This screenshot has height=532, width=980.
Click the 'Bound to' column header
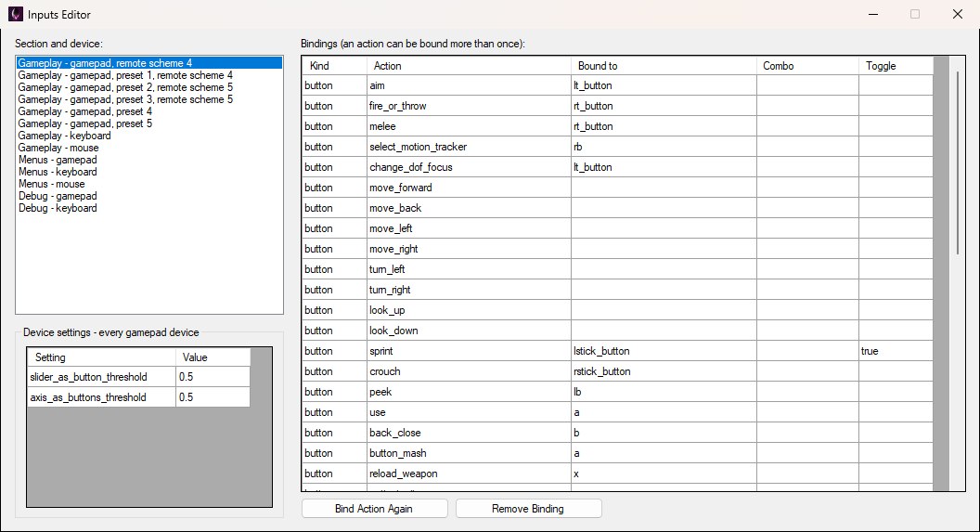coord(664,66)
